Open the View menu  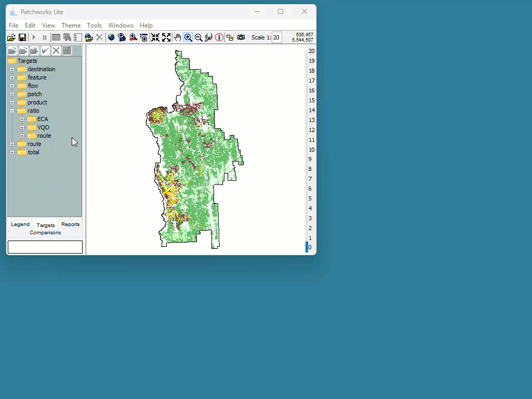[x=48, y=25]
